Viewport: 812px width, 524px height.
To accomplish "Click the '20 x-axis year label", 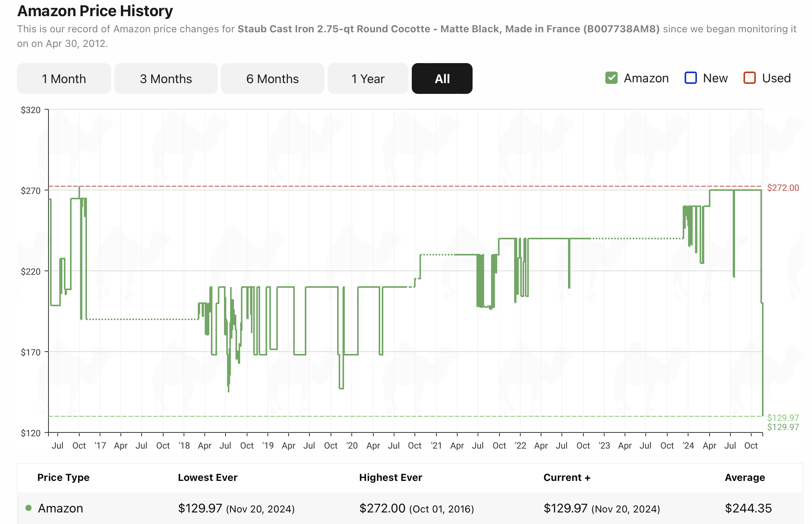I will point(352,446).
